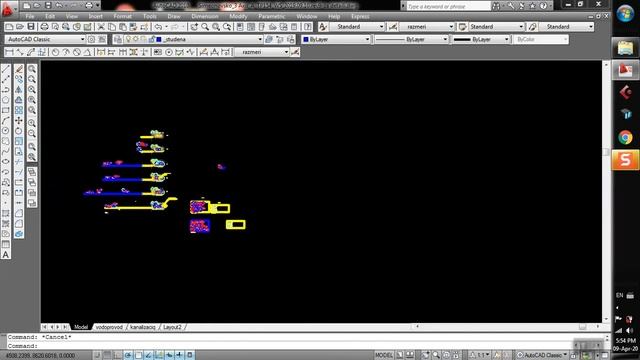Image resolution: width=640 pixels, height=360 pixels.
Task: Select the Multiline Text tool
Action: [x=6, y=255]
